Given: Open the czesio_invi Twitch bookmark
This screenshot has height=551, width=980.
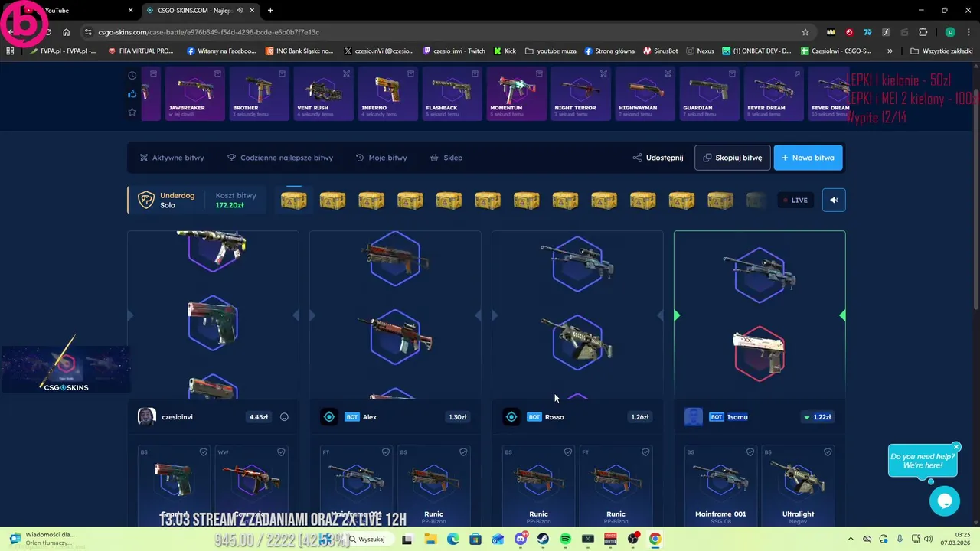Looking at the screenshot, I should (x=454, y=51).
